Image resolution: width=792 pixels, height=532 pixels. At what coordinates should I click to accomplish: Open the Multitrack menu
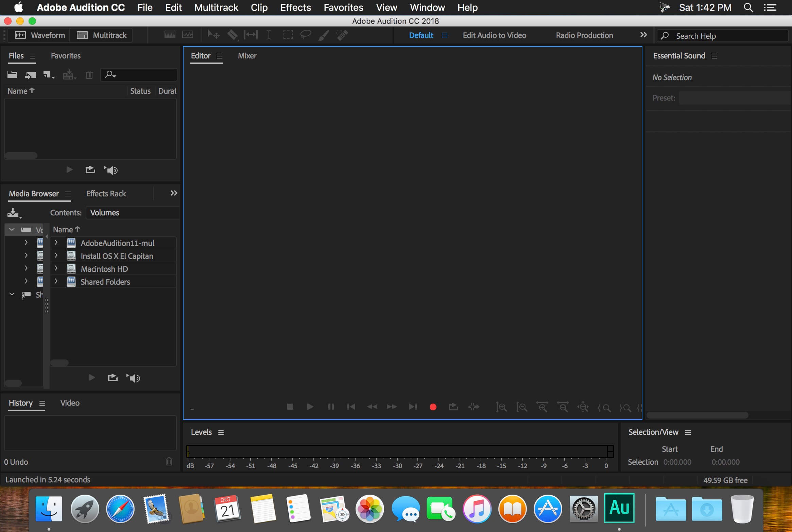pos(216,7)
